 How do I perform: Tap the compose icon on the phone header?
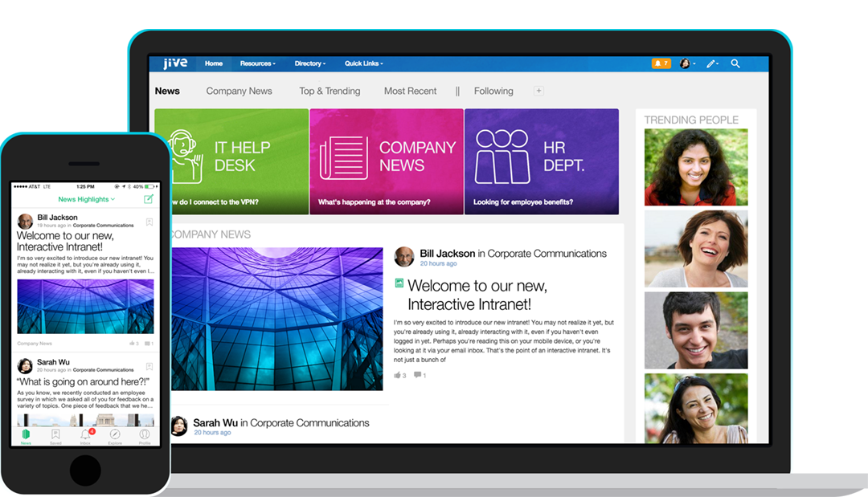[x=148, y=199]
